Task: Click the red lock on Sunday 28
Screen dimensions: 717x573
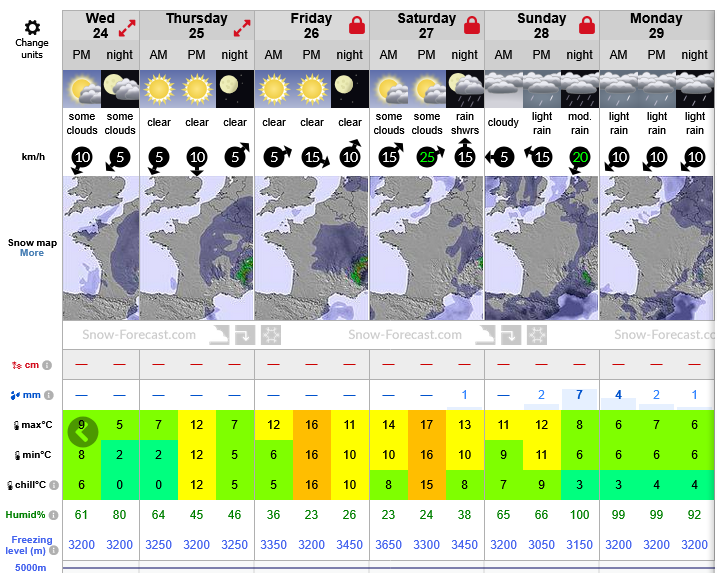Action: point(587,25)
